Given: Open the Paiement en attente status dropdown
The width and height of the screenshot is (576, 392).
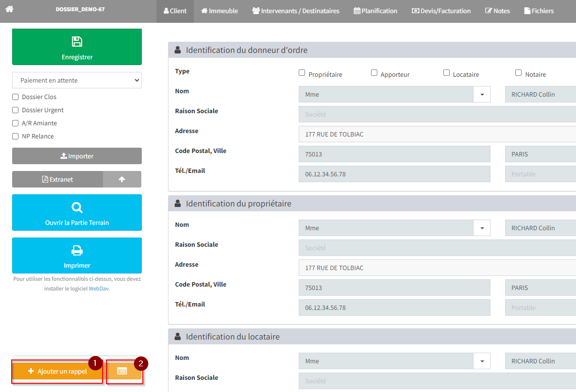Looking at the screenshot, I should point(77,80).
